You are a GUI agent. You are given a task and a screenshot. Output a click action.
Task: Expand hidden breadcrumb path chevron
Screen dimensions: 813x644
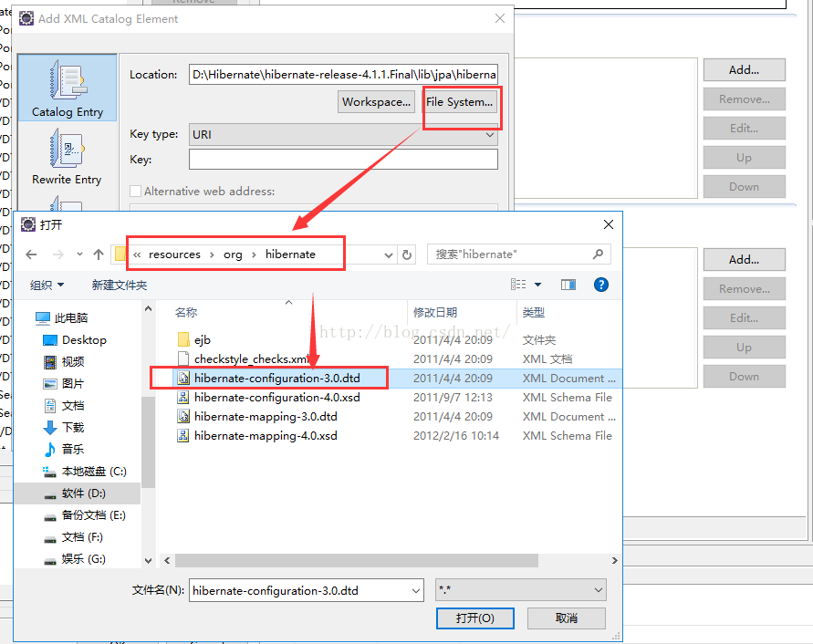pyautogui.click(x=137, y=254)
